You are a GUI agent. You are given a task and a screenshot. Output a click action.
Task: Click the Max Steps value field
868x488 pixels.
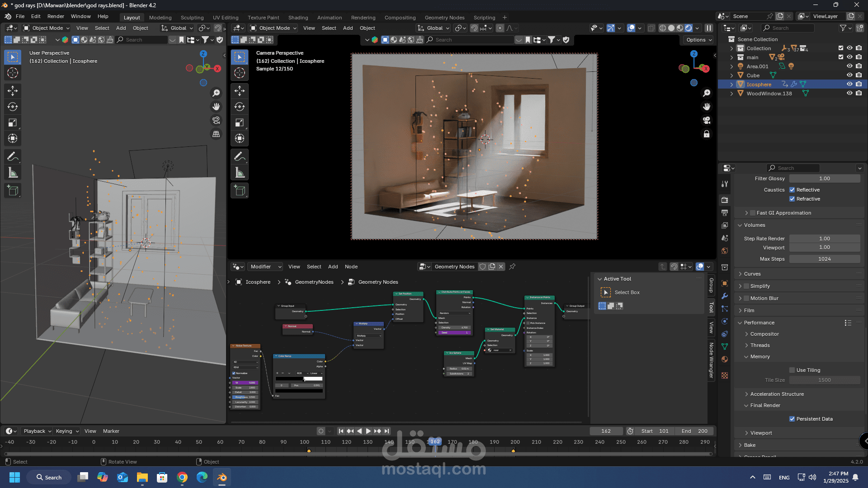point(824,259)
